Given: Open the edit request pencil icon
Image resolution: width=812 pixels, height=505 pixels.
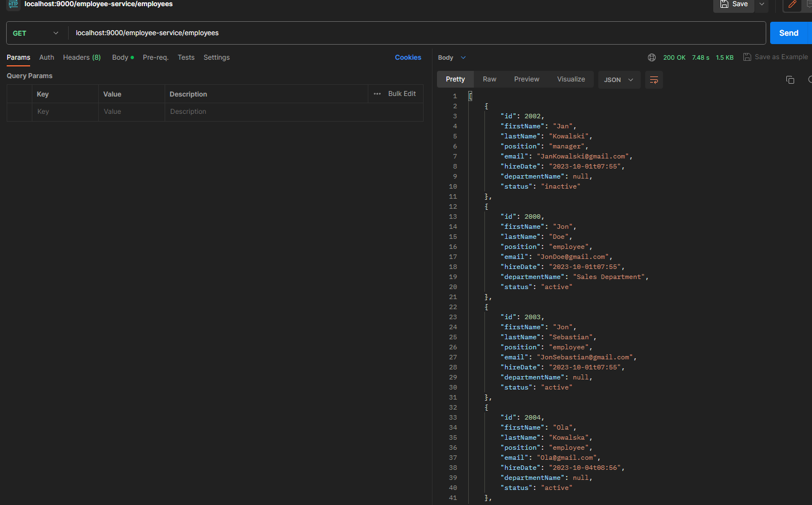Looking at the screenshot, I should [792, 5].
